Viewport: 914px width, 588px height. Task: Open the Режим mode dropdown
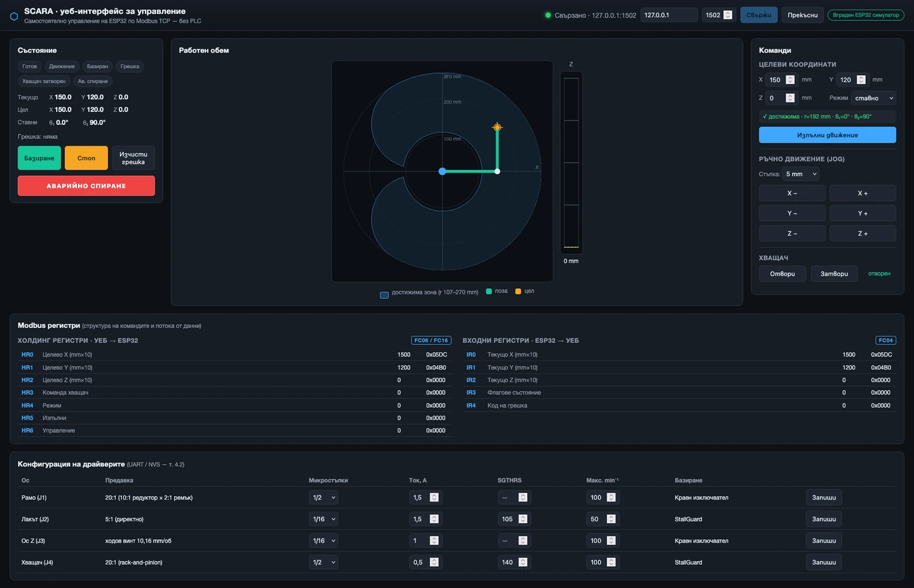[874, 98]
